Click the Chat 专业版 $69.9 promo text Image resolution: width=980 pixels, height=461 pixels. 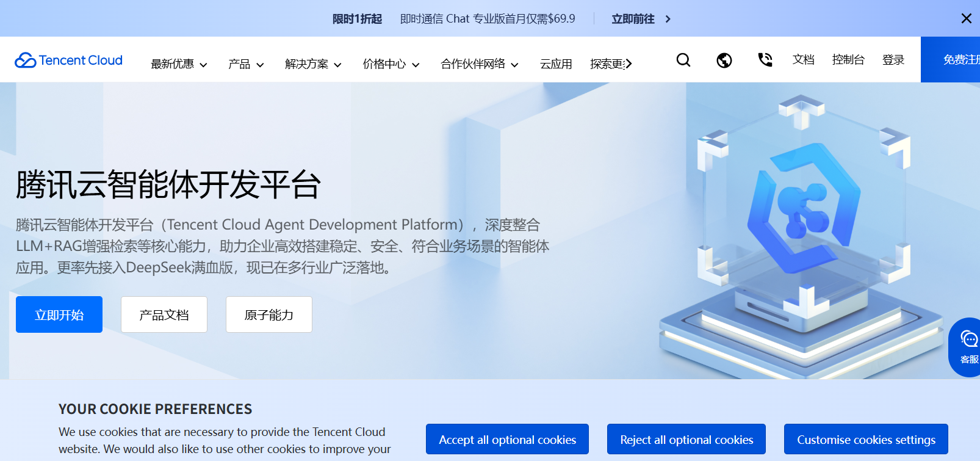[x=488, y=19]
